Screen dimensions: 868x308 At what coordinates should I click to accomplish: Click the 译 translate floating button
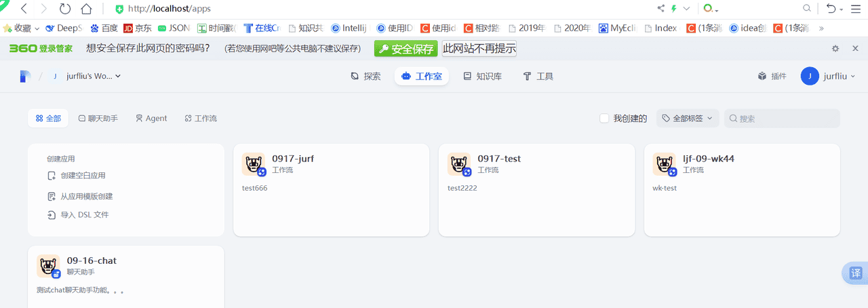tap(856, 273)
